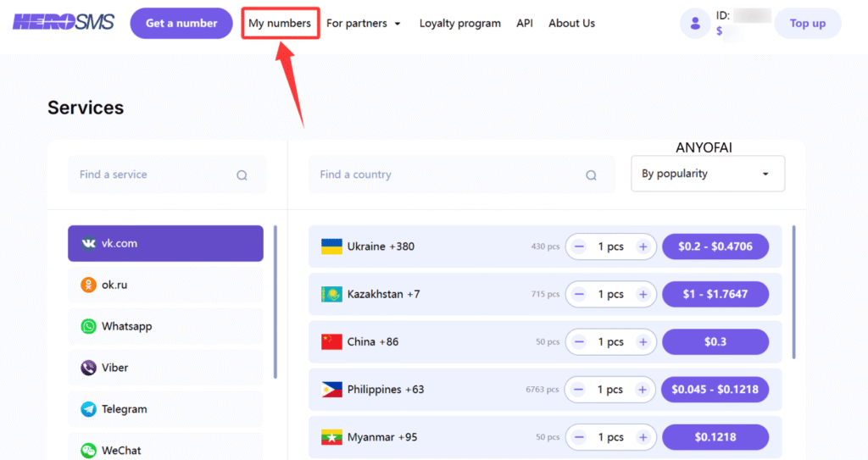The width and height of the screenshot is (868, 460).
Task: Click the Get a number button
Action: (x=181, y=23)
